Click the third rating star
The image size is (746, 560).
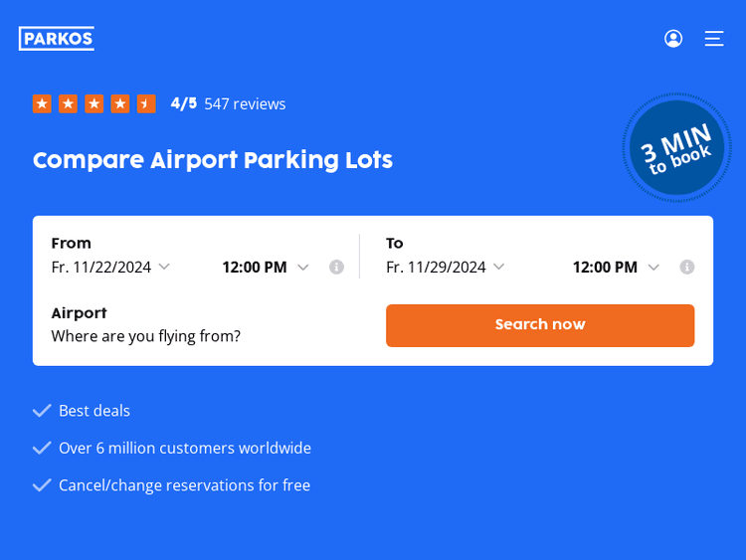pyautogui.click(x=94, y=103)
